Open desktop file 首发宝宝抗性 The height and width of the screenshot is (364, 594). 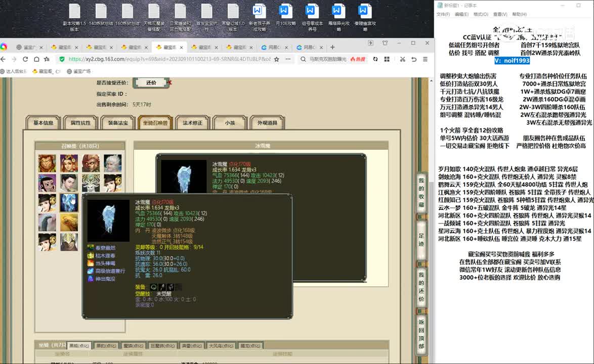click(206, 17)
